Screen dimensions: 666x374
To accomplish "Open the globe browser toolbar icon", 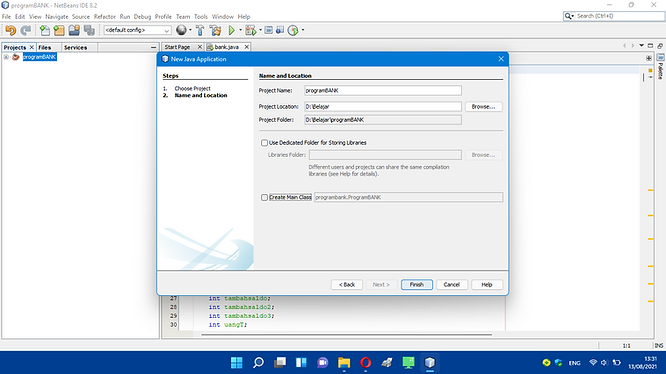I will coord(181,30).
